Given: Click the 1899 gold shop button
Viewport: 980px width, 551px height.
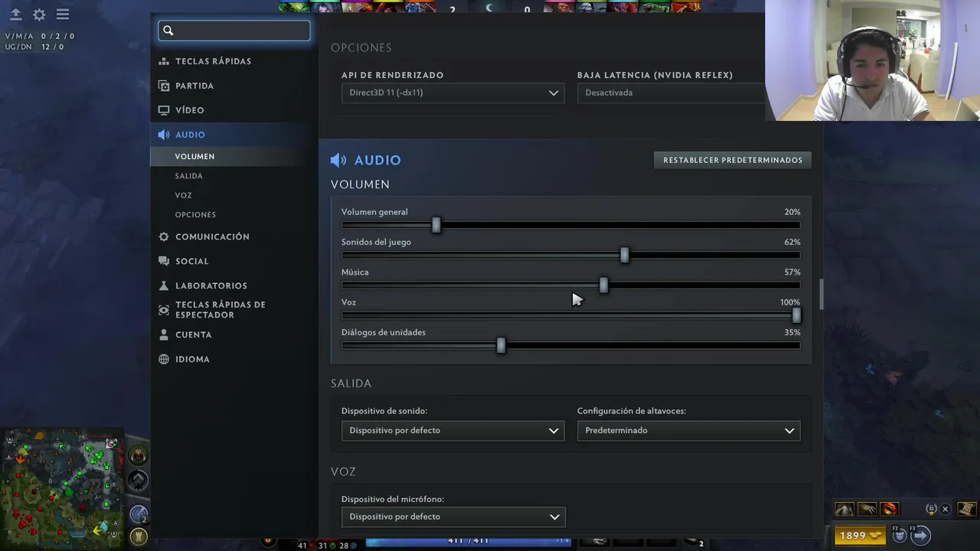Looking at the screenshot, I should coord(861,536).
